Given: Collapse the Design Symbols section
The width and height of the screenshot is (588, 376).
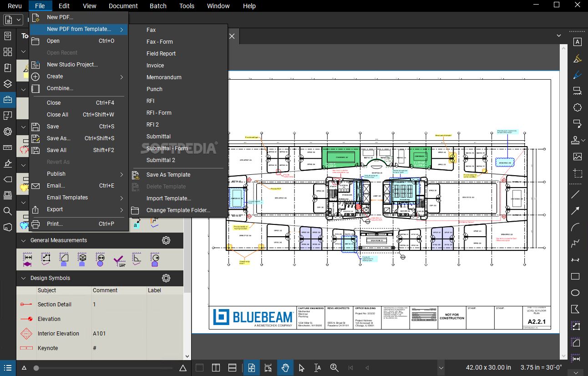Looking at the screenshot, I should [24, 278].
